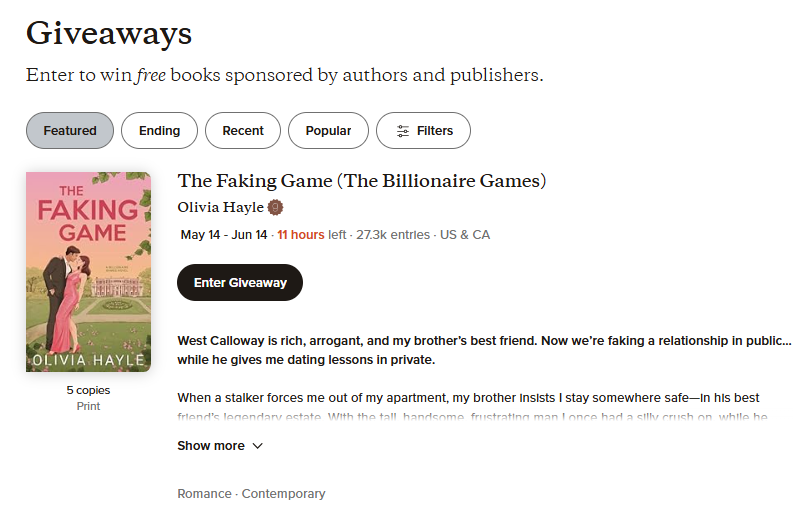This screenshot has width=810, height=507.
Task: Click the chevron arrow next to Show more
Action: click(x=258, y=446)
